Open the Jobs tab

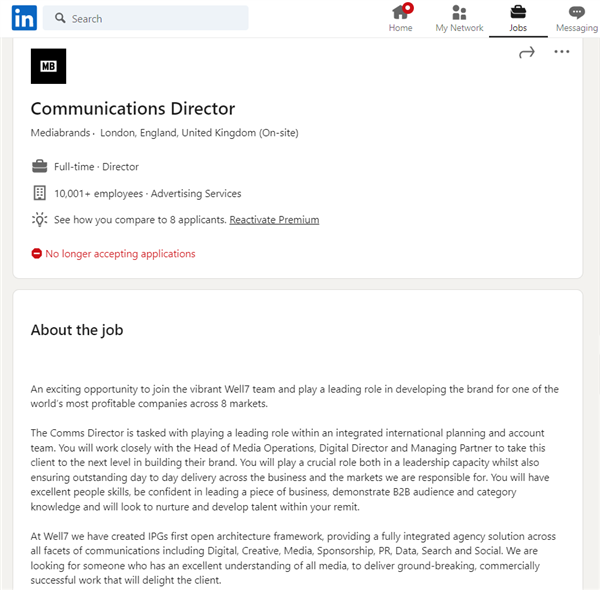click(518, 18)
